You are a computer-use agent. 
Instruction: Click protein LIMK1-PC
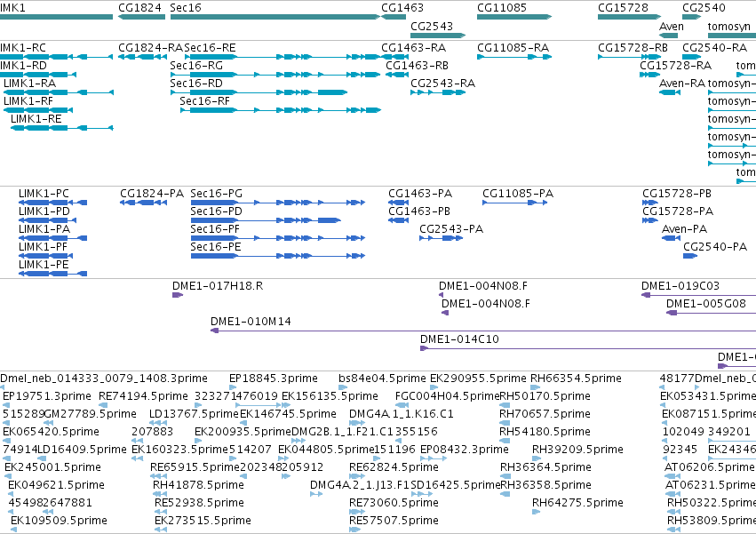[x=44, y=194]
